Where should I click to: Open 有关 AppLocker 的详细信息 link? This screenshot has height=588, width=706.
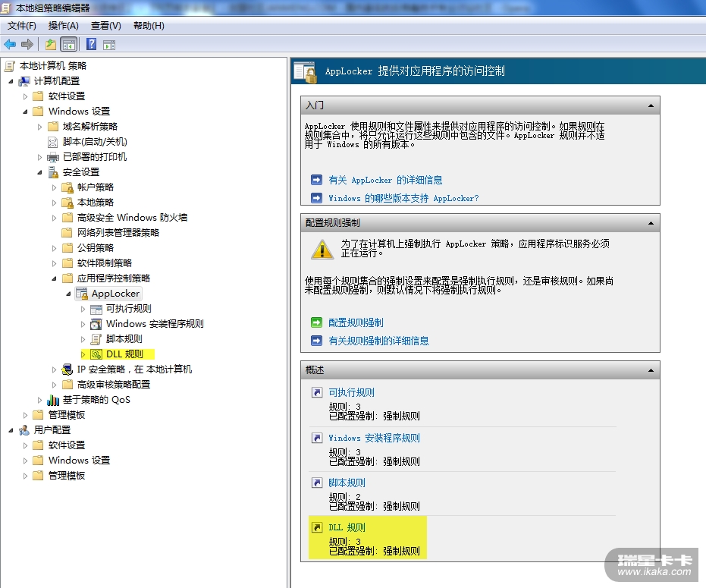385,181
